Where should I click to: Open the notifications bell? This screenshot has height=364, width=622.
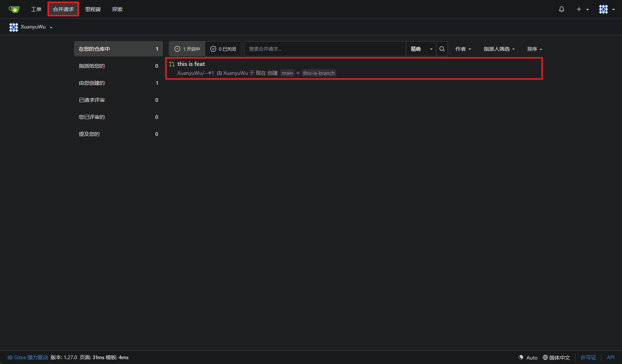point(562,9)
